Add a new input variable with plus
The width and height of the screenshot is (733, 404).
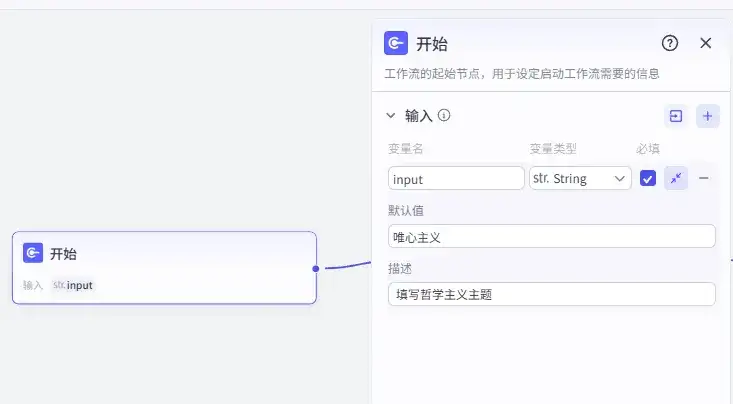(707, 116)
